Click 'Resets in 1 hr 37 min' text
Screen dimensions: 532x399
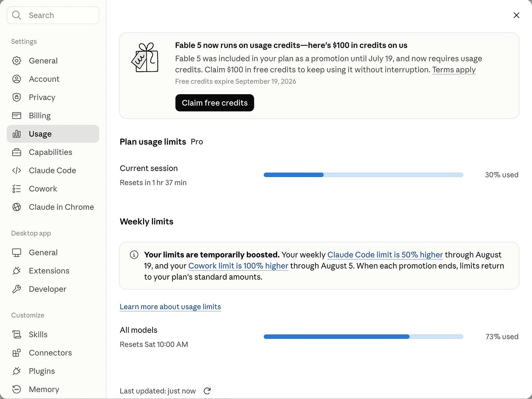153,183
